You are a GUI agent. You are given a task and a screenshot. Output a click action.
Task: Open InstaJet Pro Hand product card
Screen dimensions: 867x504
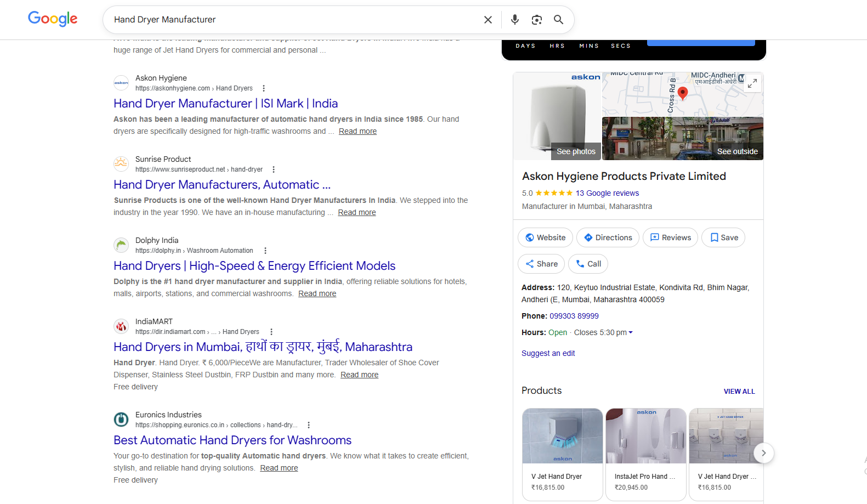pyautogui.click(x=646, y=455)
